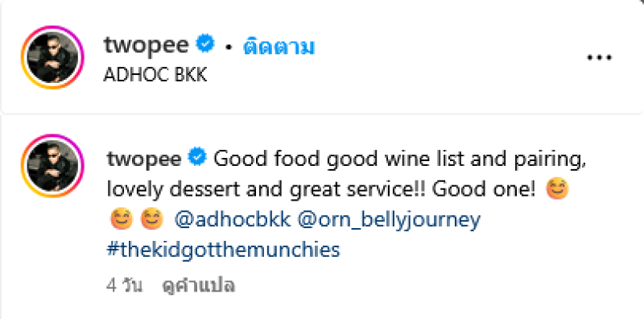Click the 'Good food good wine list' caption text
Viewport: 644px width, 319px height.
[x=339, y=159]
